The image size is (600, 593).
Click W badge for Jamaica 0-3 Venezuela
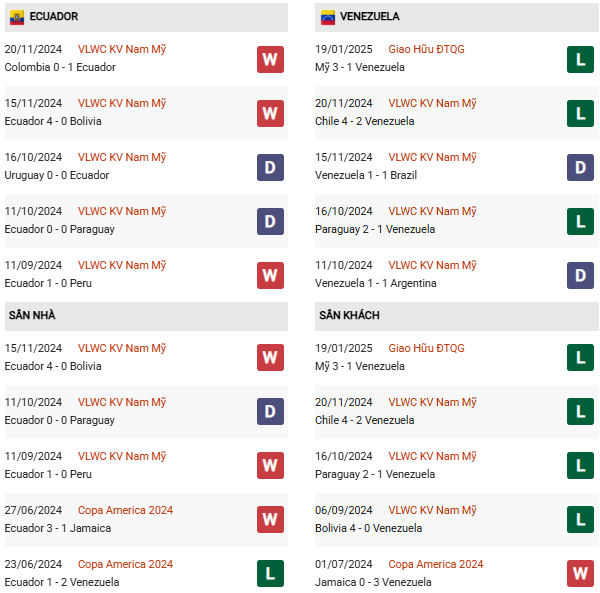(580, 573)
